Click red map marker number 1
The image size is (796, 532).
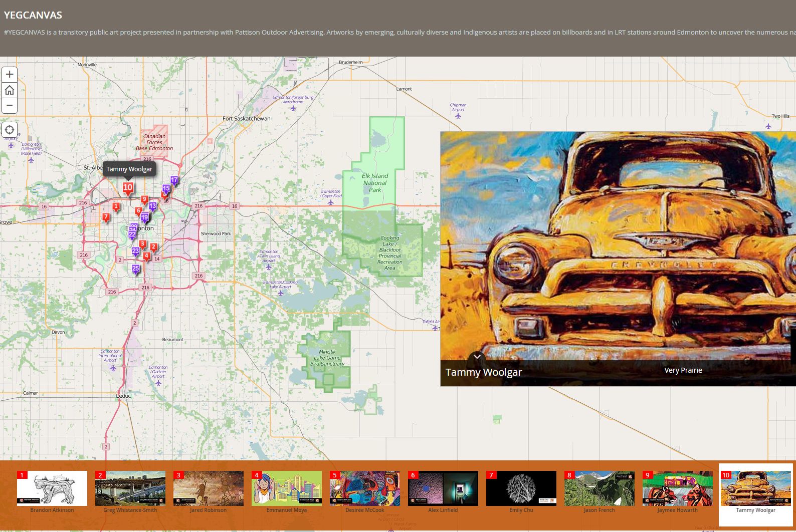116,206
